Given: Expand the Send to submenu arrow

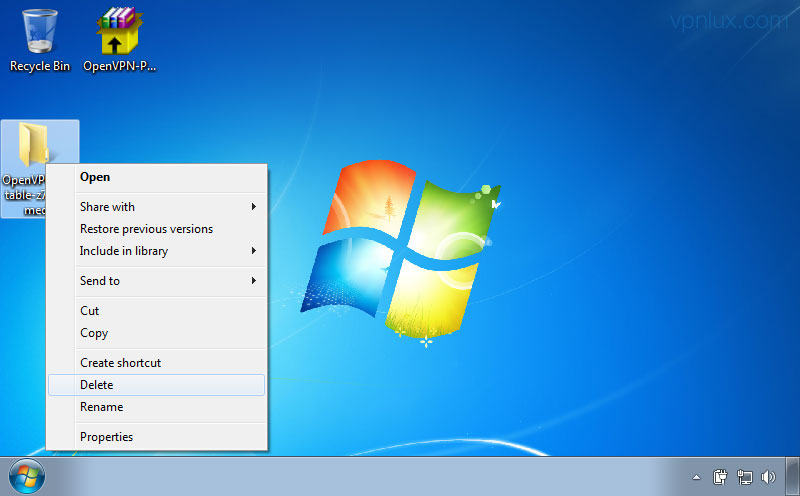Looking at the screenshot, I should pyautogui.click(x=254, y=281).
